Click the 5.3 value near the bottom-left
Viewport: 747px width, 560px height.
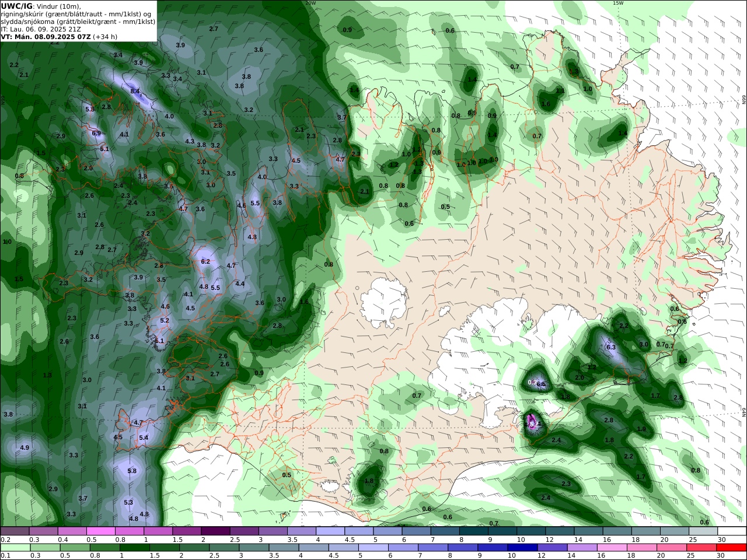[x=128, y=502]
